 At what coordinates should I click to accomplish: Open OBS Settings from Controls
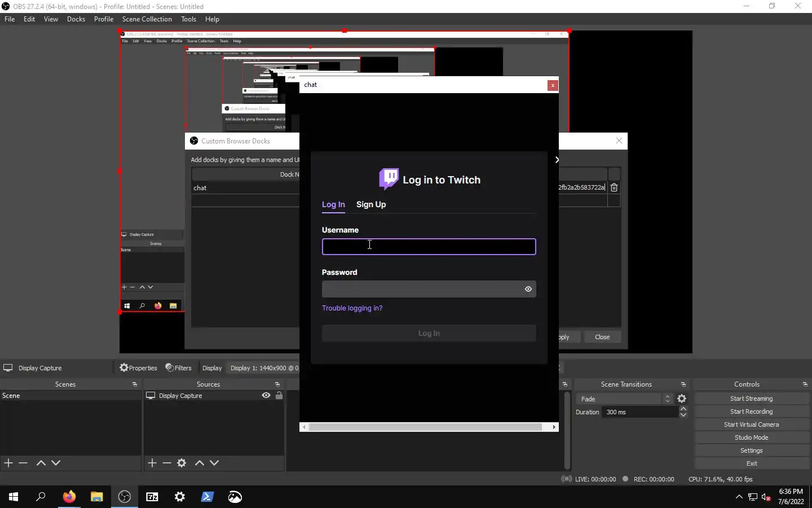click(x=752, y=450)
